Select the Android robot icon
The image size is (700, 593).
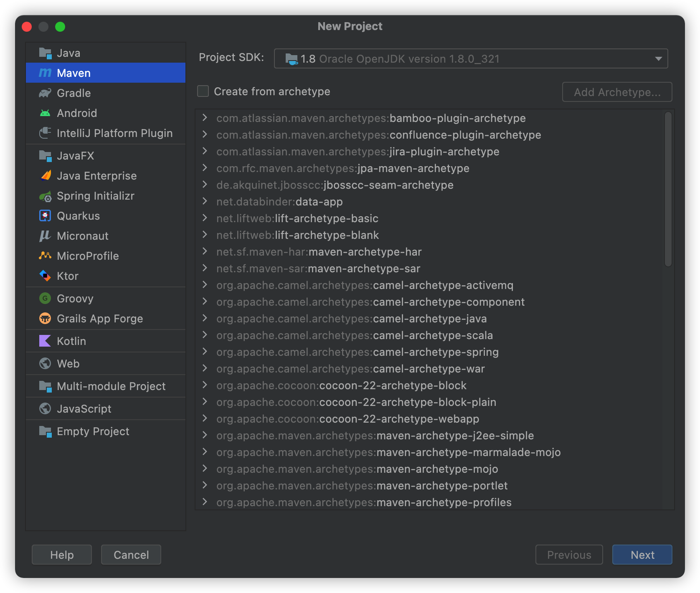point(46,113)
